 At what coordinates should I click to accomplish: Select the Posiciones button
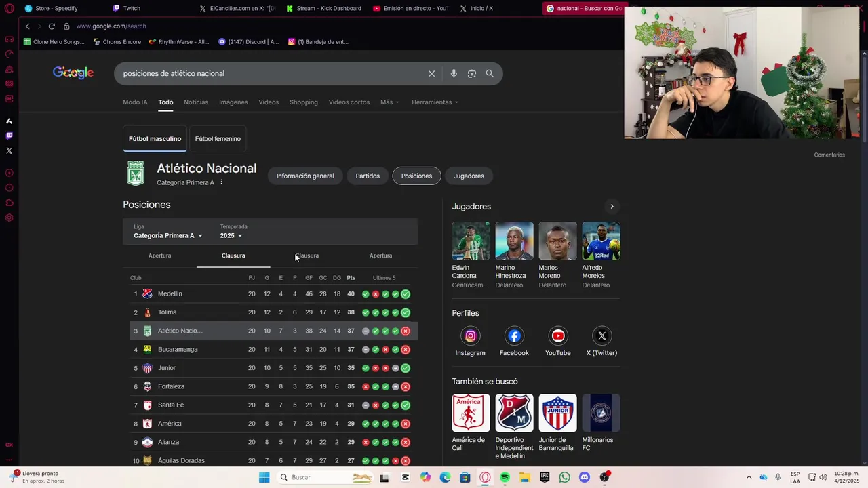click(x=416, y=176)
